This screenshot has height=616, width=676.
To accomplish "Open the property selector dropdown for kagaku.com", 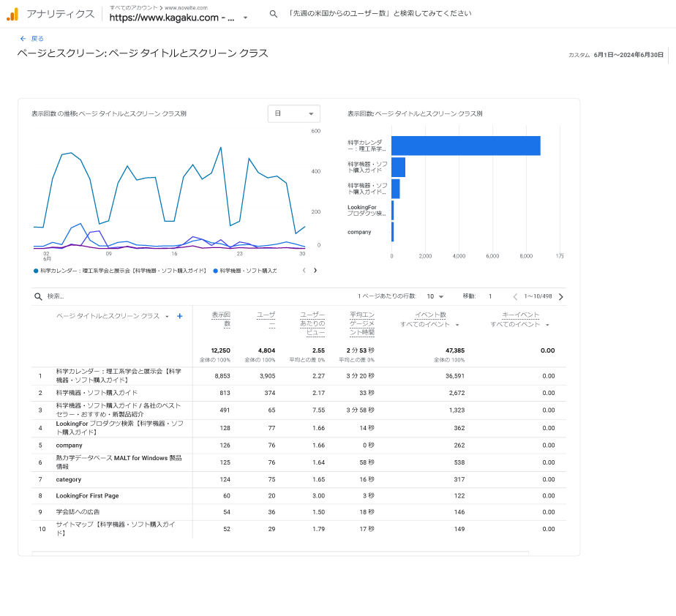I will point(178,18).
